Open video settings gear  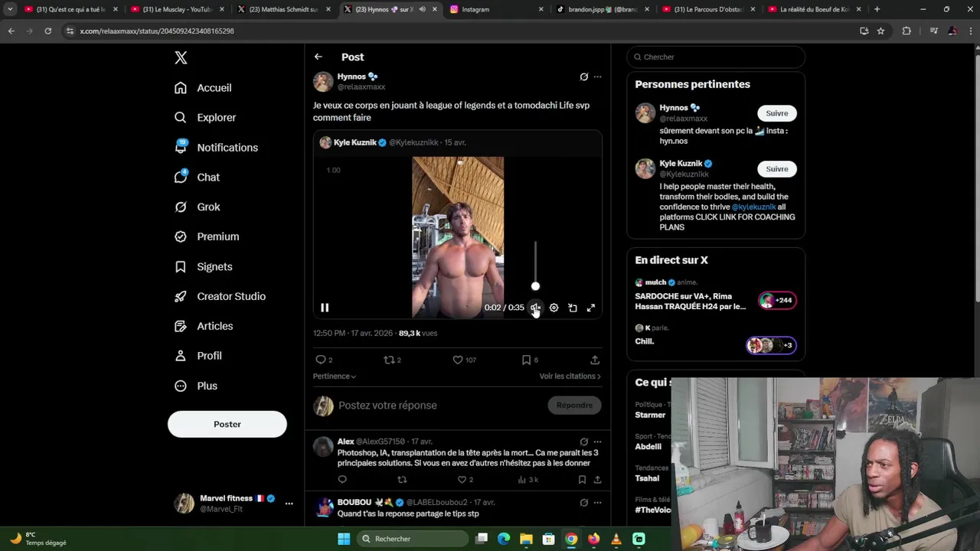pyautogui.click(x=554, y=308)
